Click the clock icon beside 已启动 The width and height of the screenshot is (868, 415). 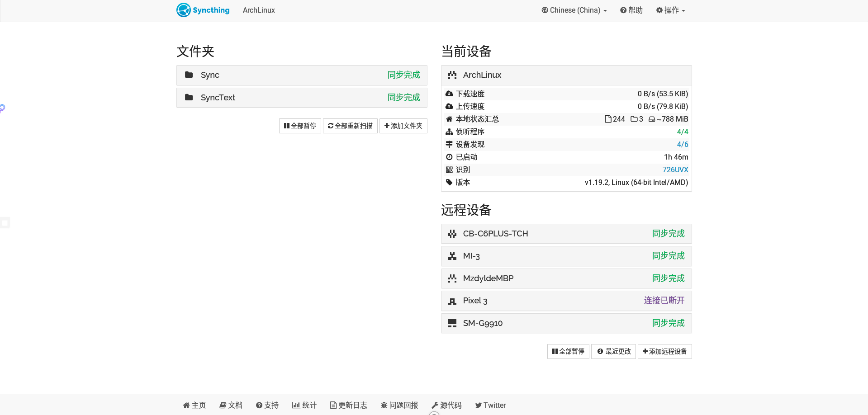click(449, 157)
